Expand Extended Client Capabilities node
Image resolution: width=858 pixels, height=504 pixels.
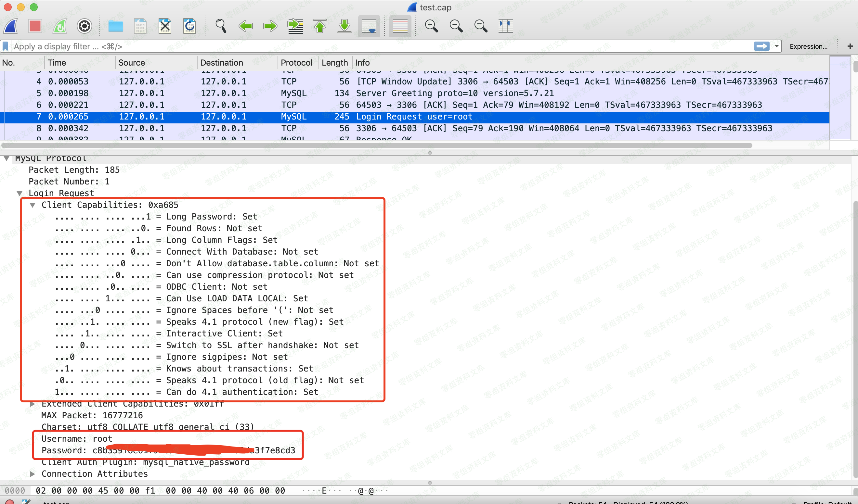pyautogui.click(x=33, y=404)
